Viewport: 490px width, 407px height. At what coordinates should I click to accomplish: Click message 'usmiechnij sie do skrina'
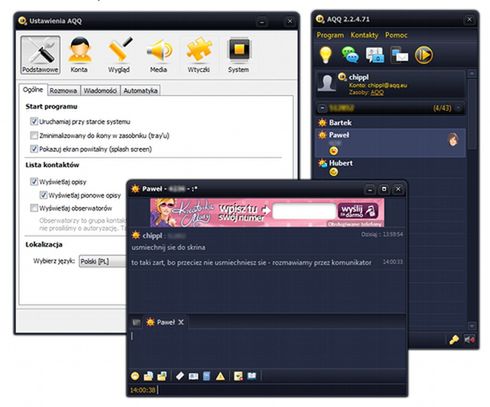coord(168,247)
